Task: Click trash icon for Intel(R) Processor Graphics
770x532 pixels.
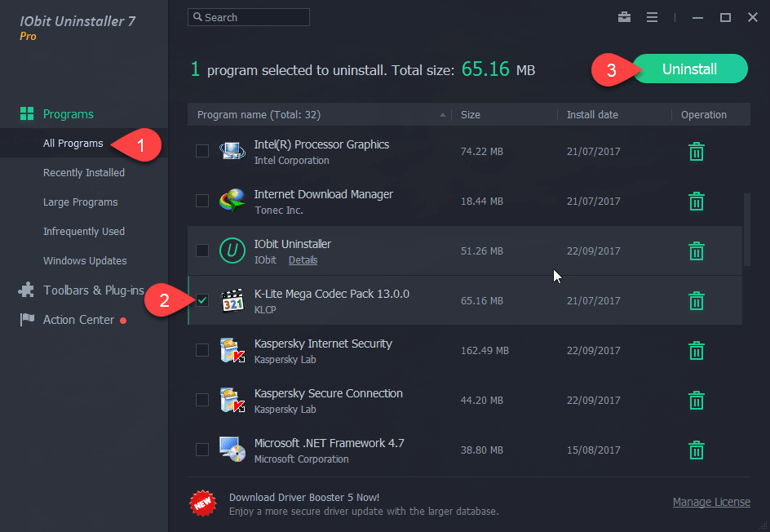Action: (x=697, y=151)
